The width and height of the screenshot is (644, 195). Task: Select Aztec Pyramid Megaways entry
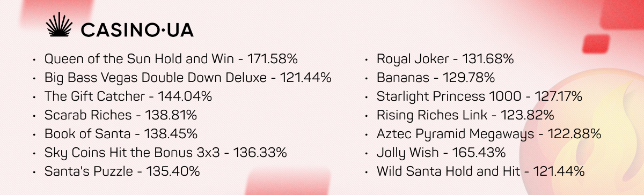[x=489, y=134]
